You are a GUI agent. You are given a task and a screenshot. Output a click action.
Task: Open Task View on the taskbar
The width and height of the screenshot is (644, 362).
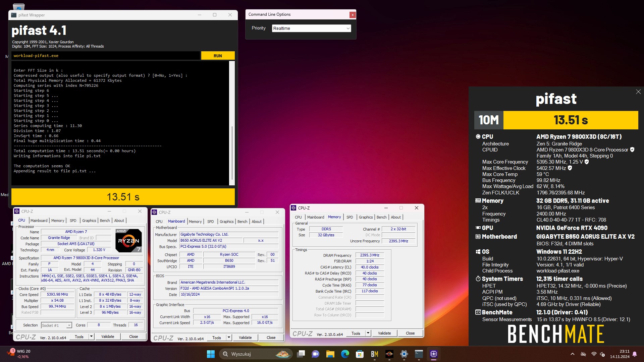[301, 354]
